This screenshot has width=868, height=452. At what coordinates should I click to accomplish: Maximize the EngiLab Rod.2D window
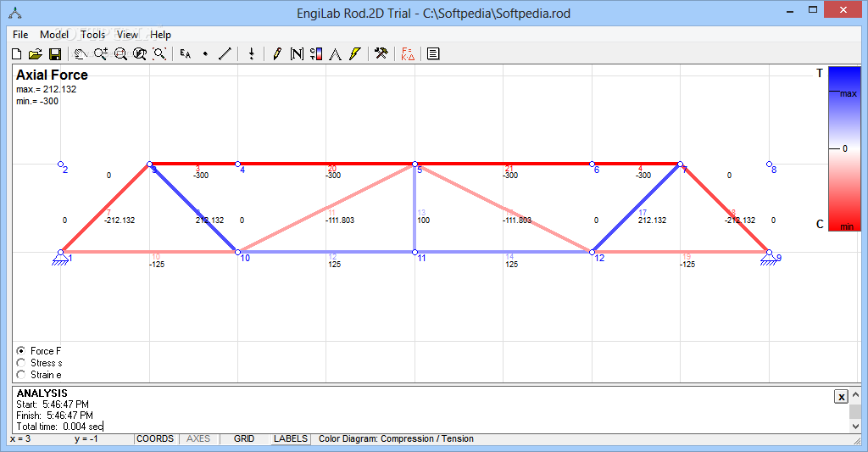[813, 10]
